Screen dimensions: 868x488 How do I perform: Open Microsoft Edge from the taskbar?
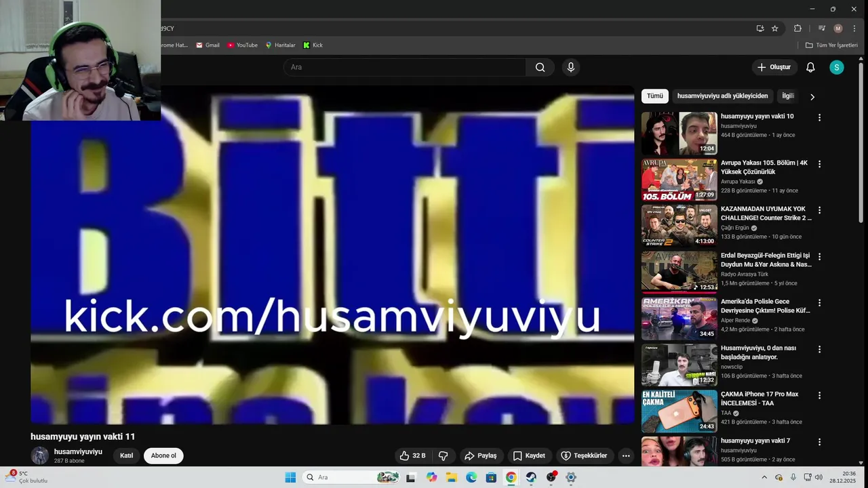coord(471,477)
